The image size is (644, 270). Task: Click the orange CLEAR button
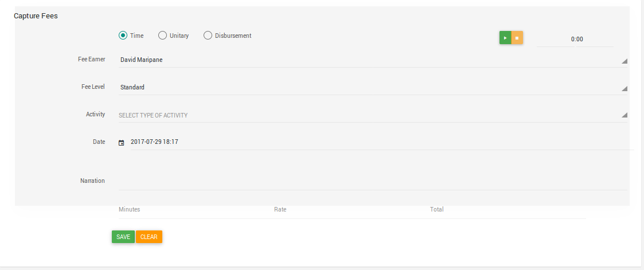tap(149, 237)
